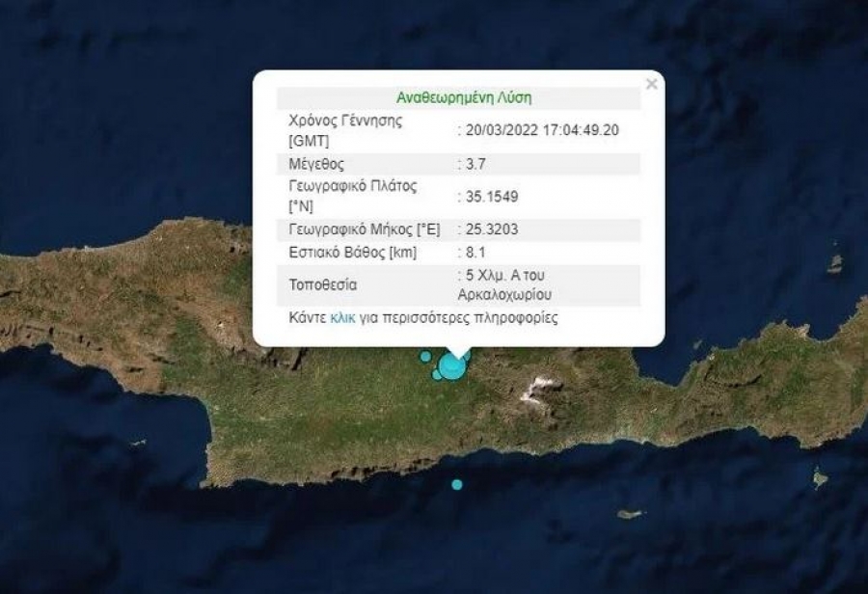Select the offshore quake marker south of Crete

[x=457, y=484]
